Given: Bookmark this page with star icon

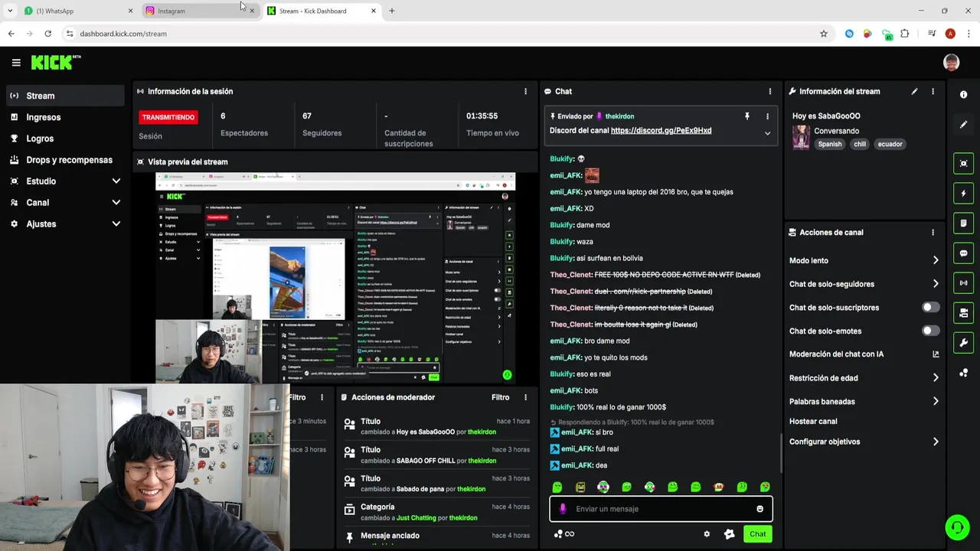Looking at the screenshot, I should coord(824,34).
